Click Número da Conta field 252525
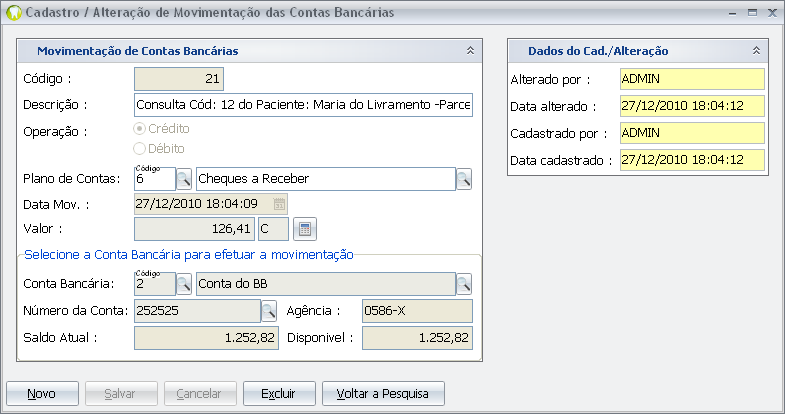 pyautogui.click(x=197, y=311)
